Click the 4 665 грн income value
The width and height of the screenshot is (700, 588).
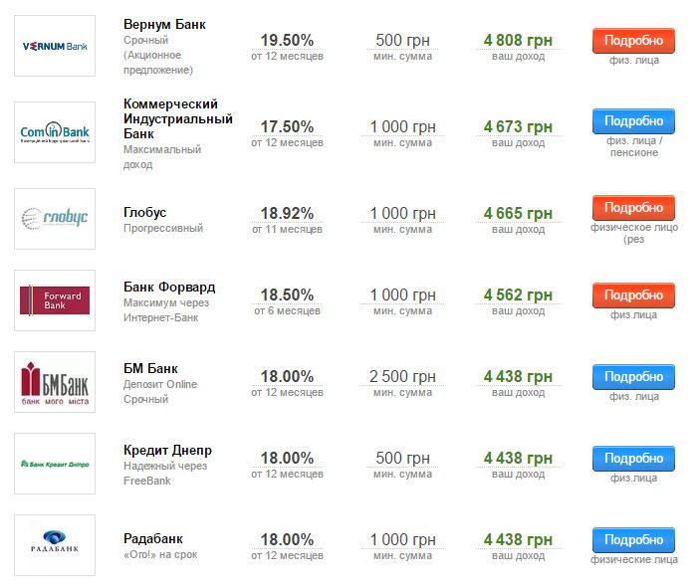tap(518, 214)
